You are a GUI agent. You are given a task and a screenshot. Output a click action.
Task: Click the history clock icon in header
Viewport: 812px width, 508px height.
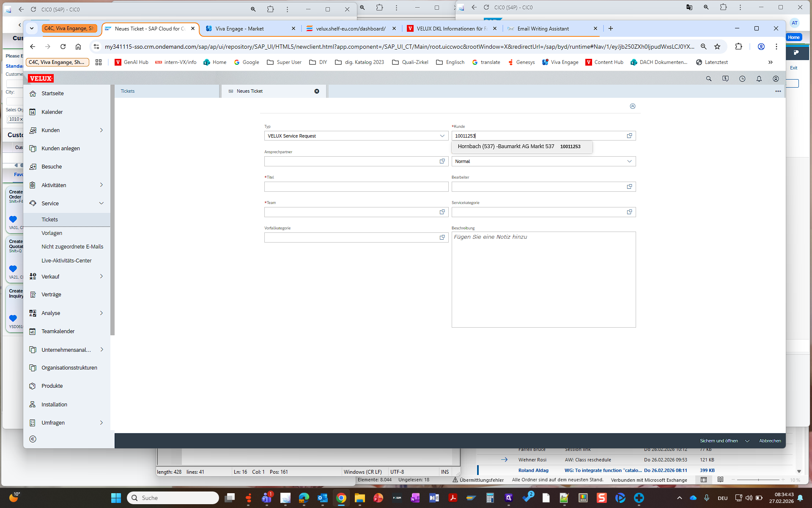point(742,79)
